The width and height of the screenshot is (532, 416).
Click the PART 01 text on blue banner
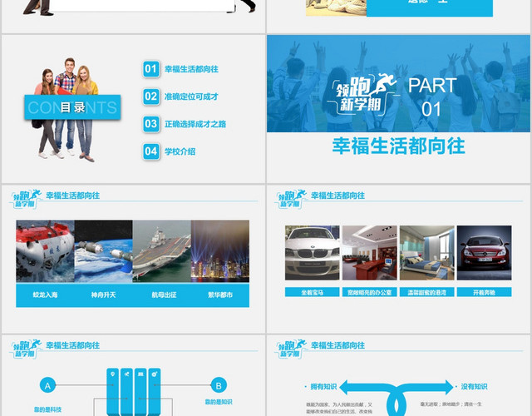coord(432,97)
